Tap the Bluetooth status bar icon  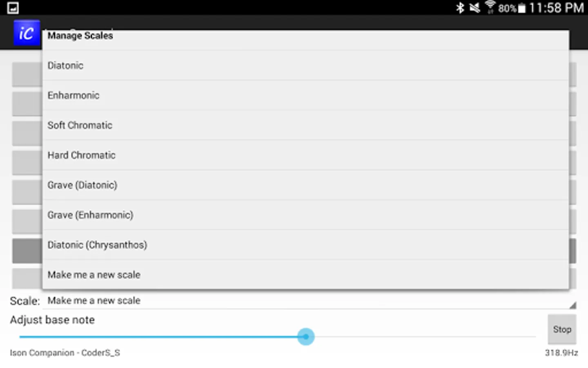click(x=460, y=8)
